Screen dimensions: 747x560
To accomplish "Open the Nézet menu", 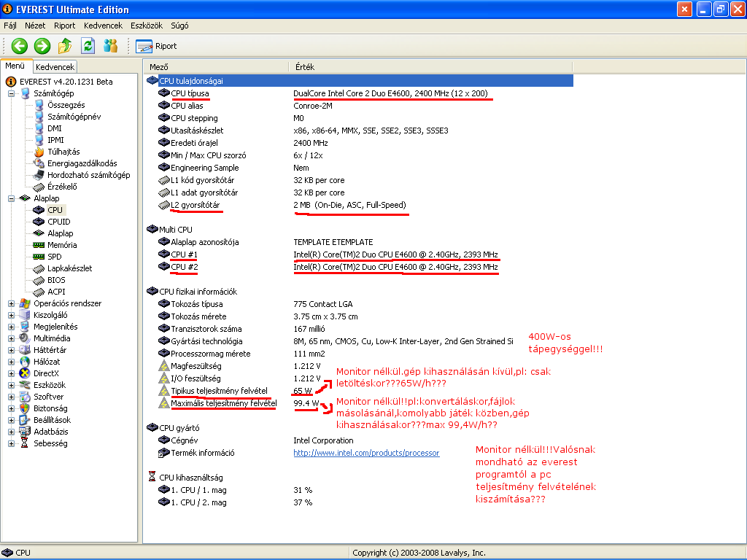I will [x=35, y=26].
